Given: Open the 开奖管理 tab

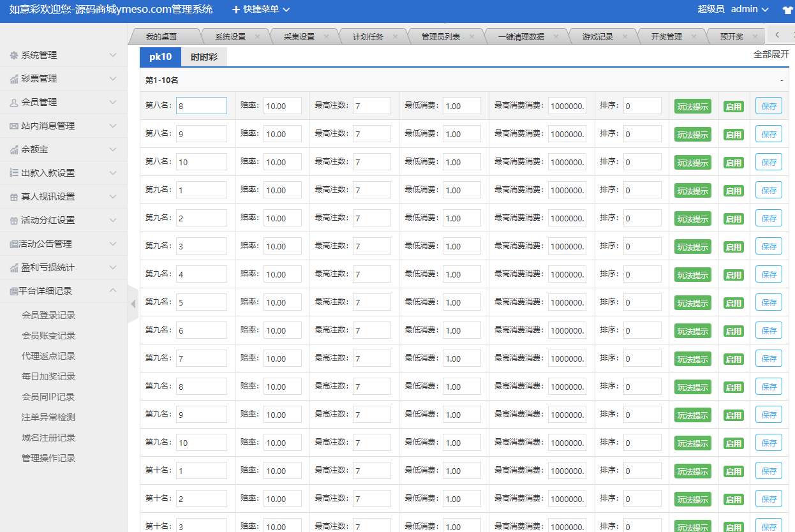Looking at the screenshot, I should tap(667, 37).
